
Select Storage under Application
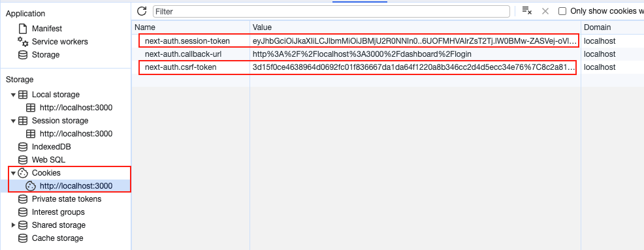click(x=46, y=55)
